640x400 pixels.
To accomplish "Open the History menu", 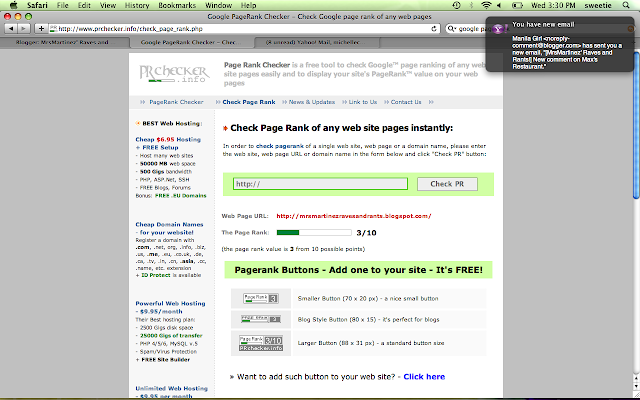I will [x=137, y=5].
